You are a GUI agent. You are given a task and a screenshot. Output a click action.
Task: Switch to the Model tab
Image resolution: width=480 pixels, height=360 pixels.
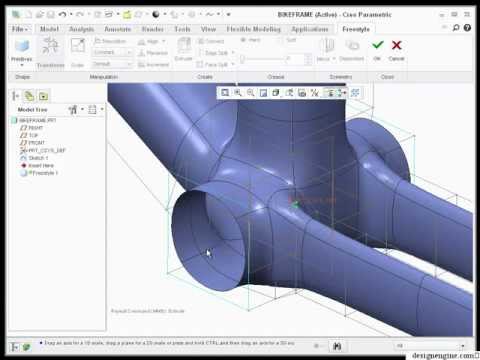[49, 29]
